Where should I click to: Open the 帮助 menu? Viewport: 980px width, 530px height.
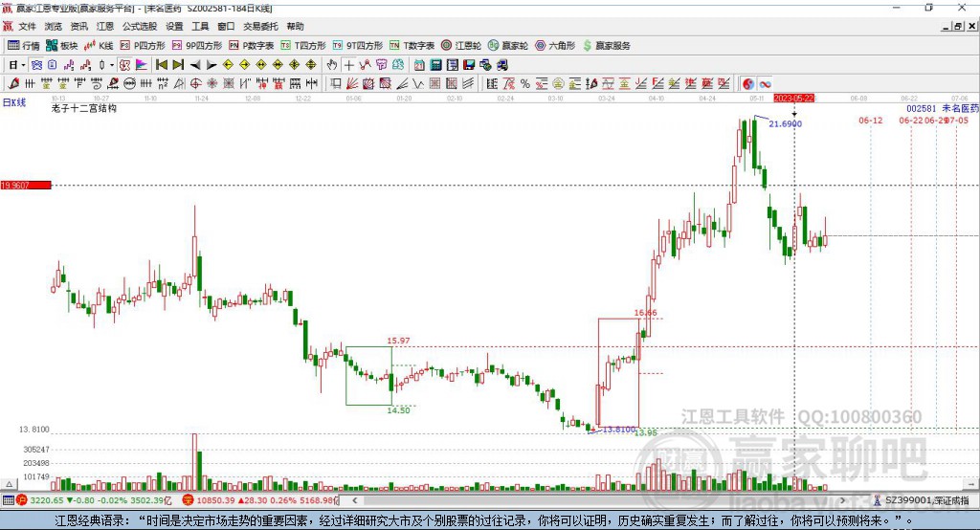(295, 26)
